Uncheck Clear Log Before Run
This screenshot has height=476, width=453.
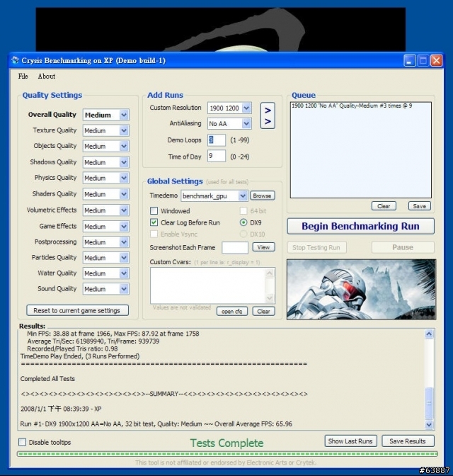pos(154,222)
